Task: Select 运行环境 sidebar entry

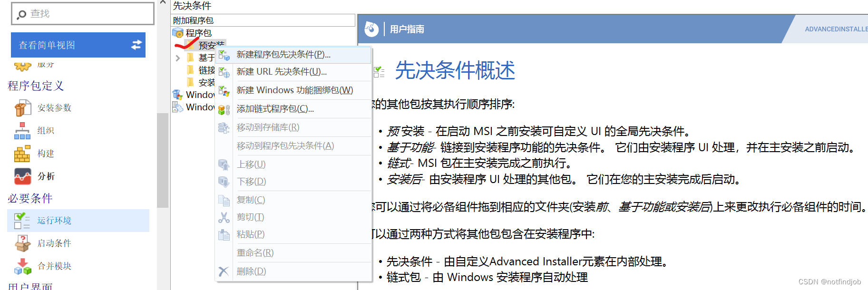Action: (x=78, y=221)
